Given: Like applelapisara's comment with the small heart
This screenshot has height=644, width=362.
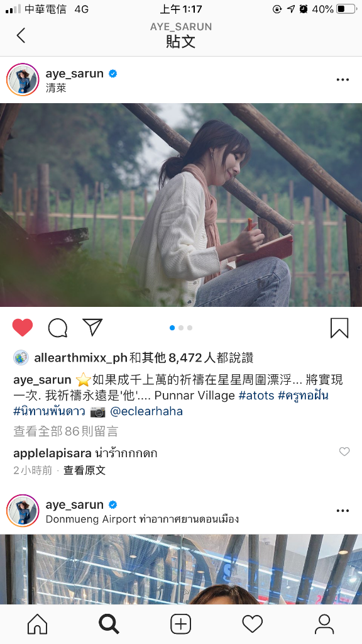Looking at the screenshot, I should [x=344, y=452].
